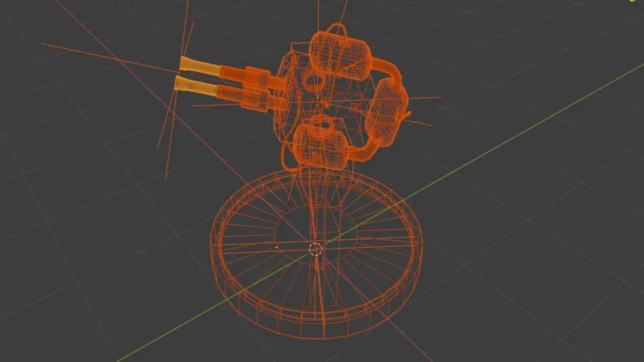The height and width of the screenshot is (362, 644).
Task: Click the circular base ring wireframe
Action: [316, 254]
